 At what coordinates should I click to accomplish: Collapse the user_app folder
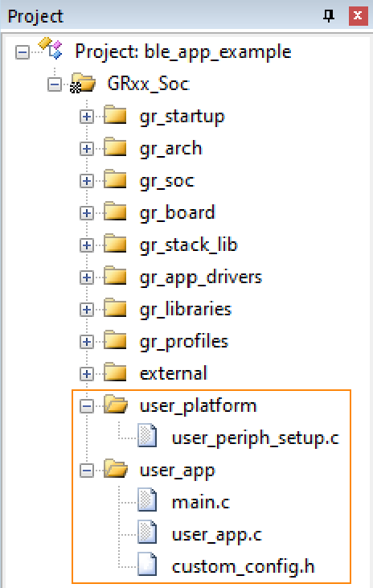(87, 471)
